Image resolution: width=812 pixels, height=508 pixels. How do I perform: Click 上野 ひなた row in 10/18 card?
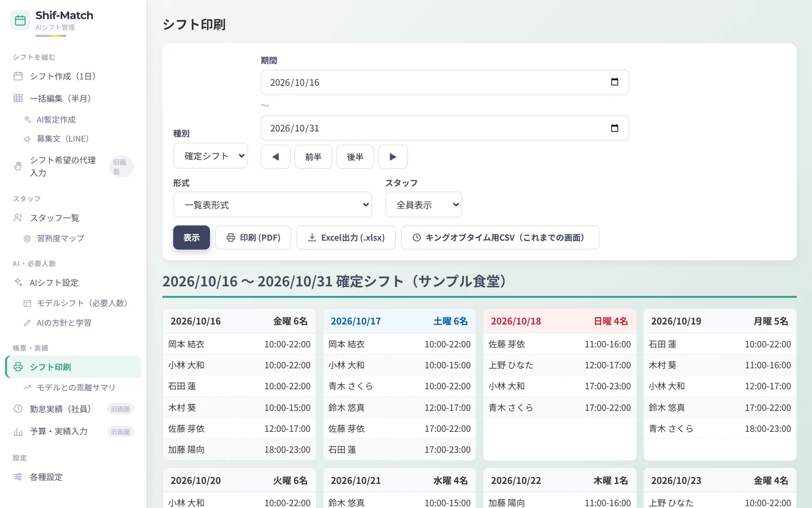click(x=559, y=365)
